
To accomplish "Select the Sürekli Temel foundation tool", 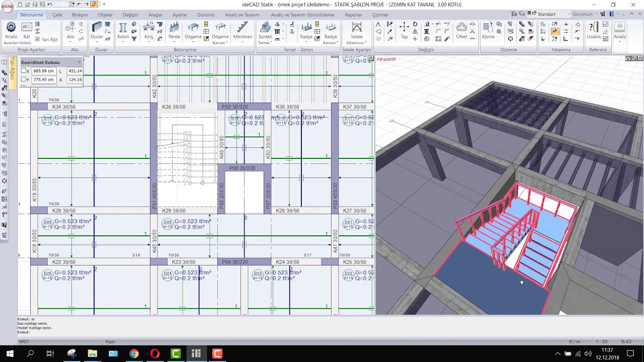I will click(265, 33).
